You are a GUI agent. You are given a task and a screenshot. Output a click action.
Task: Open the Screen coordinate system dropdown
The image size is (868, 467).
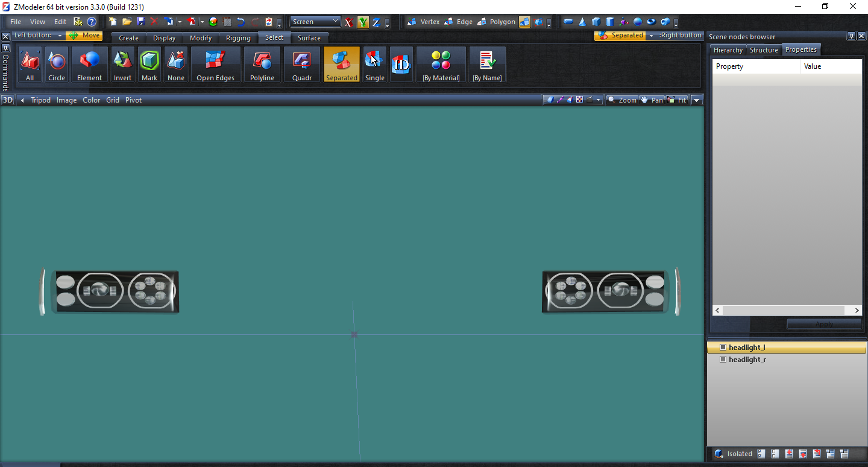315,22
